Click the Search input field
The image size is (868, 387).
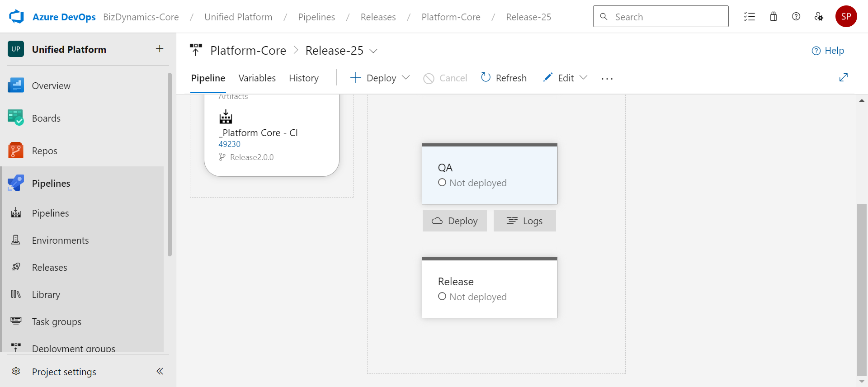click(661, 16)
